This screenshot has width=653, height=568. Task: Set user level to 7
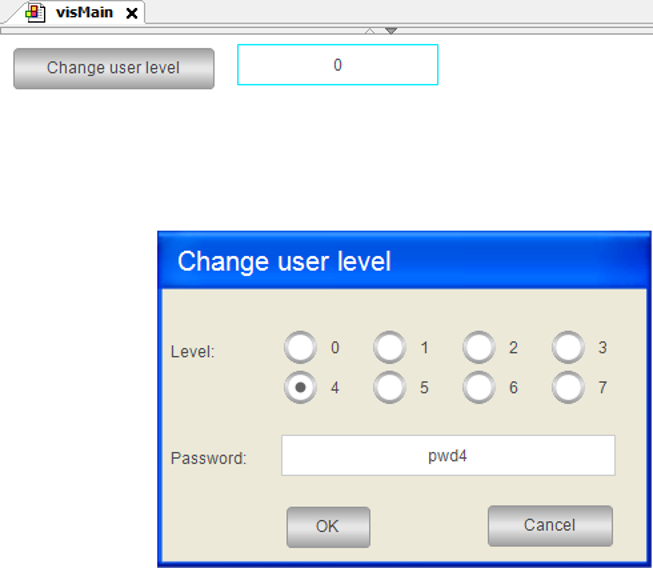(568, 387)
